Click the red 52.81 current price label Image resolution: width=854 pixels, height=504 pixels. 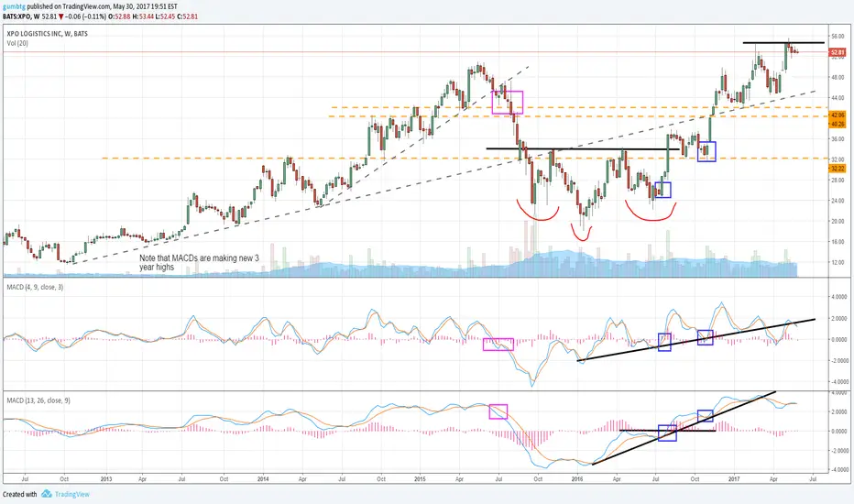[x=838, y=53]
